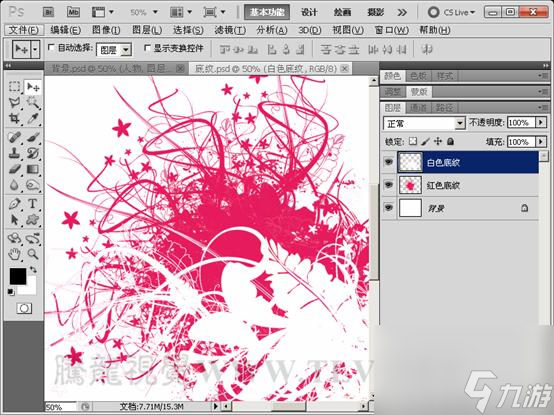Image resolution: width=554 pixels, height=415 pixels.
Task: Toggle lock all
Action: tap(450, 142)
